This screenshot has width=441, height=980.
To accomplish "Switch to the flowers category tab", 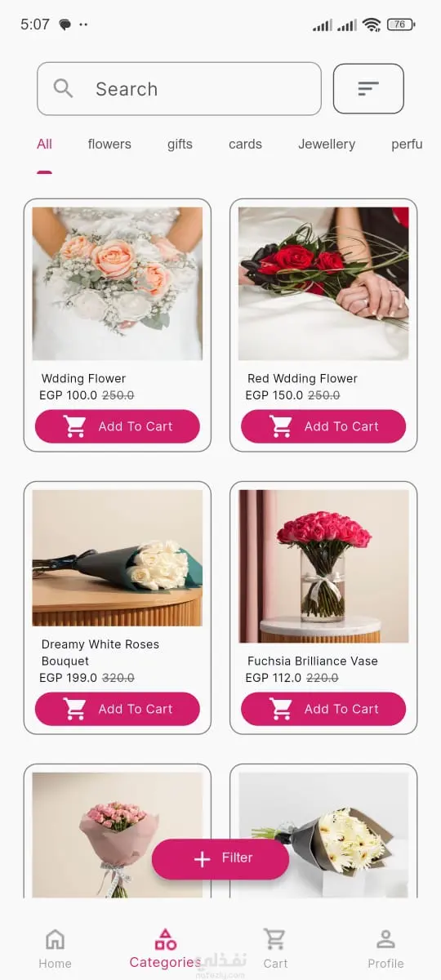I will click(x=109, y=144).
